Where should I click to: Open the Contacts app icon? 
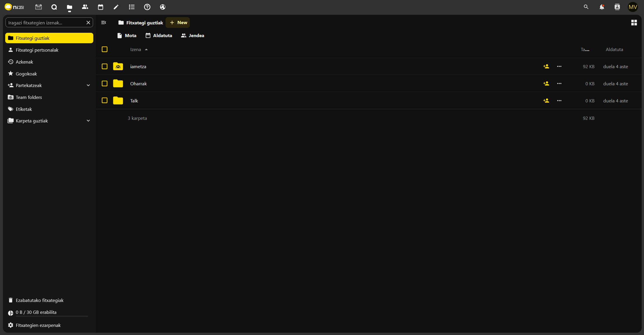pos(85,7)
